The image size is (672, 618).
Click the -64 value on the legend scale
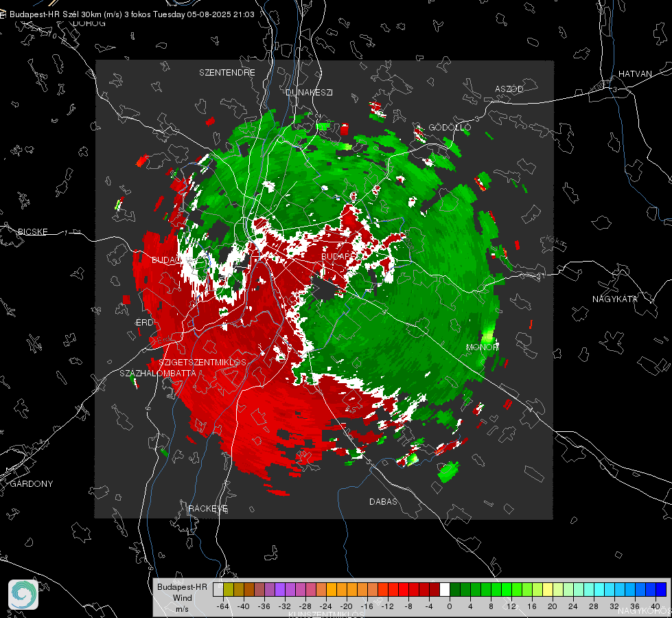(222, 606)
